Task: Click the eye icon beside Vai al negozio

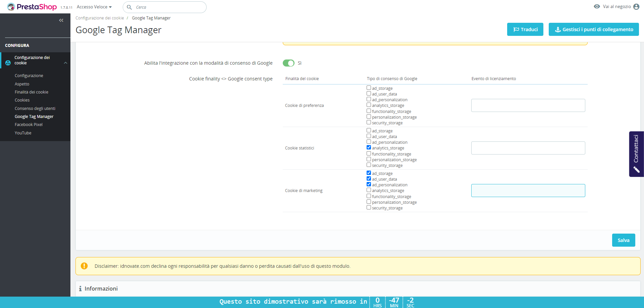Action: (597, 6)
